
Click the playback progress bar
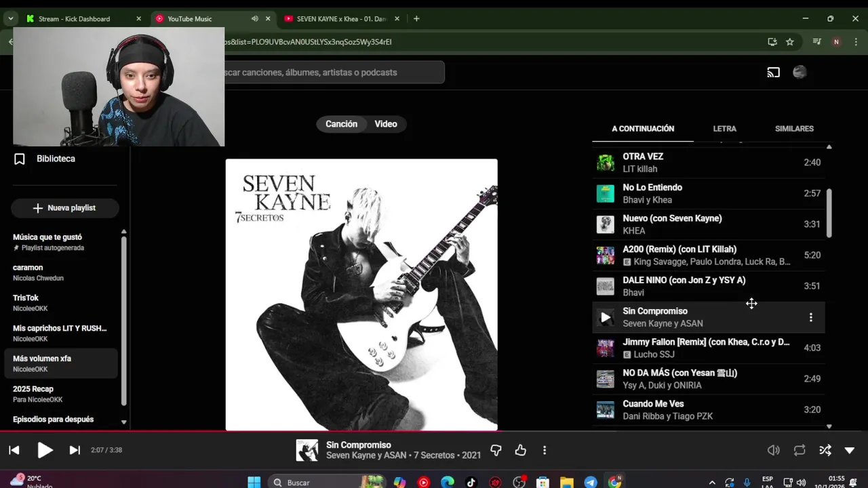pyautogui.click(x=434, y=432)
